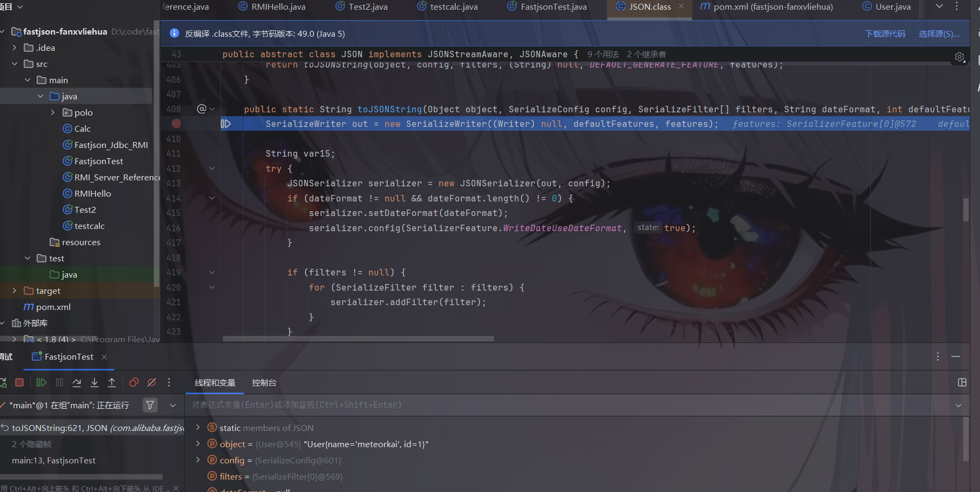Open View Breakpoints dialog

pyautogui.click(x=134, y=382)
